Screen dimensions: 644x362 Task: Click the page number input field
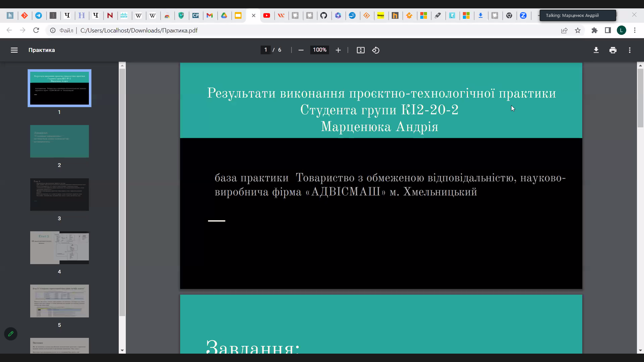[266, 50]
